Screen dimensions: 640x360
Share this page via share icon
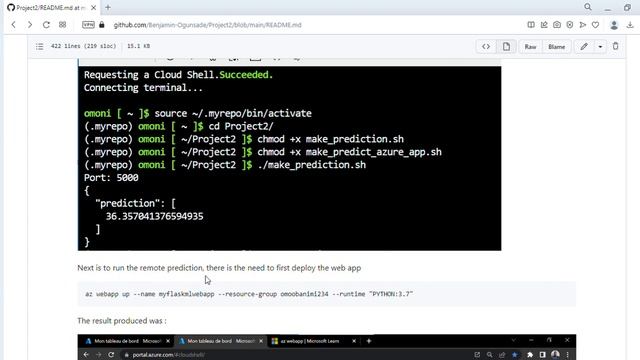544,25
